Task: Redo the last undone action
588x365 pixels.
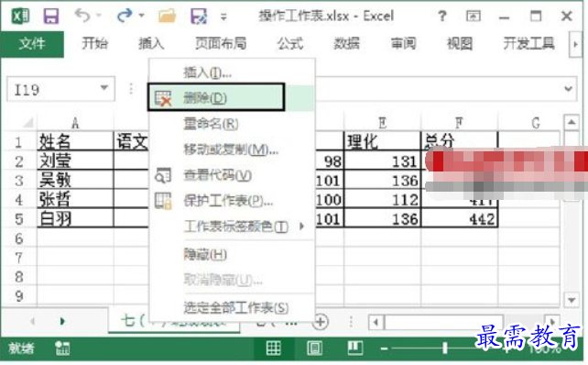Action: [125, 16]
